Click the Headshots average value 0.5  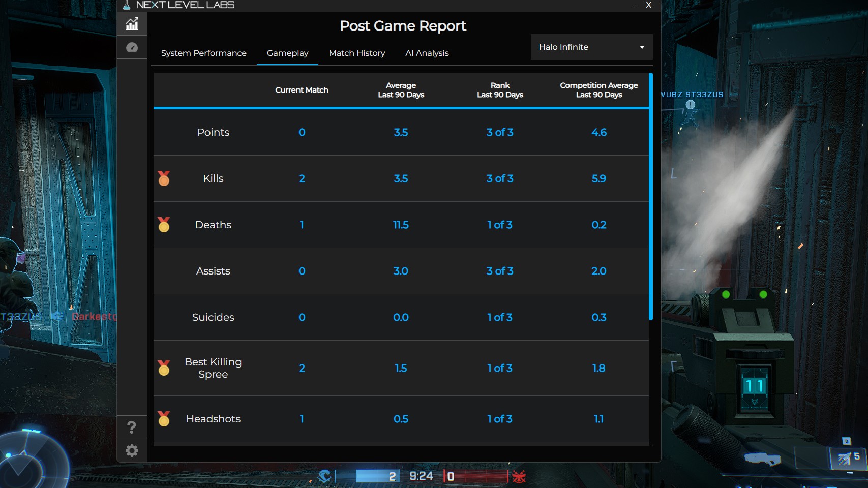point(401,419)
